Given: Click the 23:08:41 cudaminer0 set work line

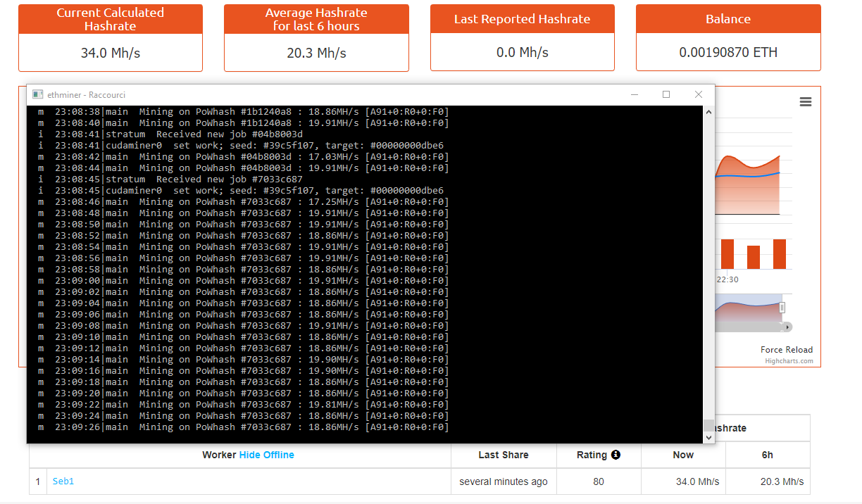Looking at the screenshot, I should click(x=241, y=146).
